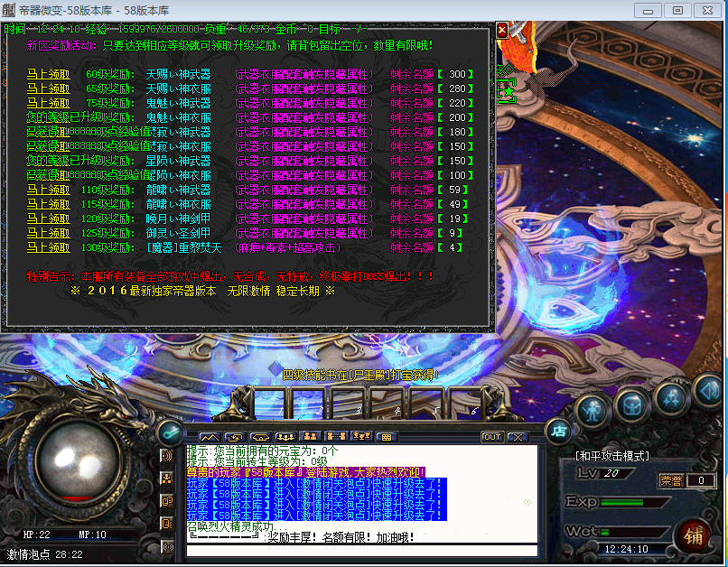
Task: Claim the 130级奖励 with 马上领取
Action: click(x=48, y=247)
